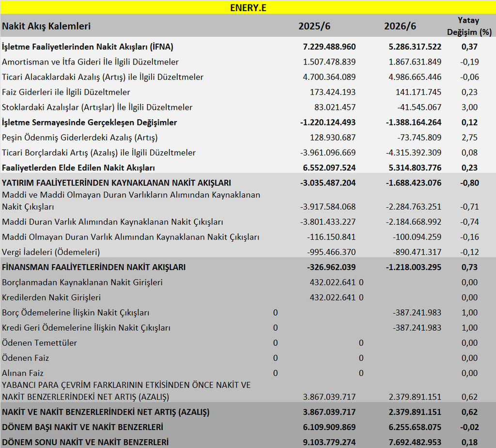496x448 pixels.
Task: Click the 'Ödenen Faiz' row label
Action: tap(25, 358)
